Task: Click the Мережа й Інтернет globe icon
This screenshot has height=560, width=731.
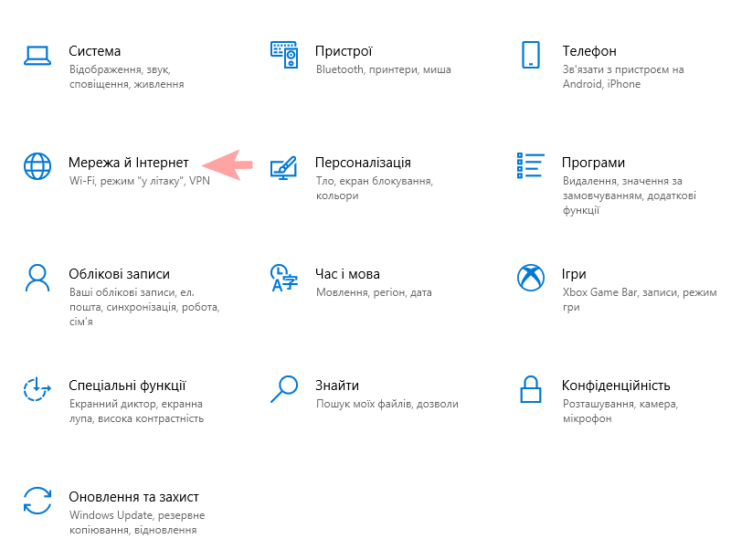Action: (x=37, y=166)
